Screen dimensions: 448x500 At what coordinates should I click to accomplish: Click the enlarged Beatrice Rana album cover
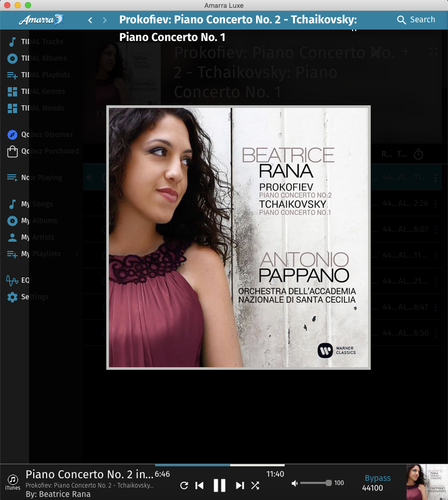click(x=239, y=238)
